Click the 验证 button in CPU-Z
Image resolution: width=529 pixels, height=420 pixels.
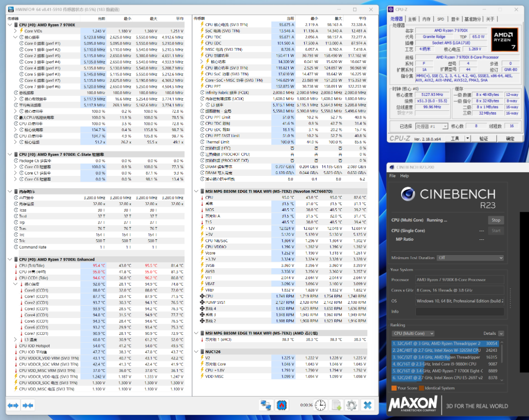(483, 139)
